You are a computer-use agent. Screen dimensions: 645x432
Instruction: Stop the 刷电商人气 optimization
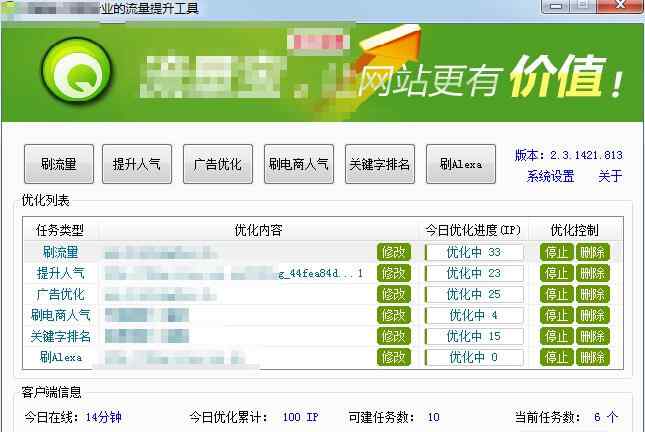(556, 315)
